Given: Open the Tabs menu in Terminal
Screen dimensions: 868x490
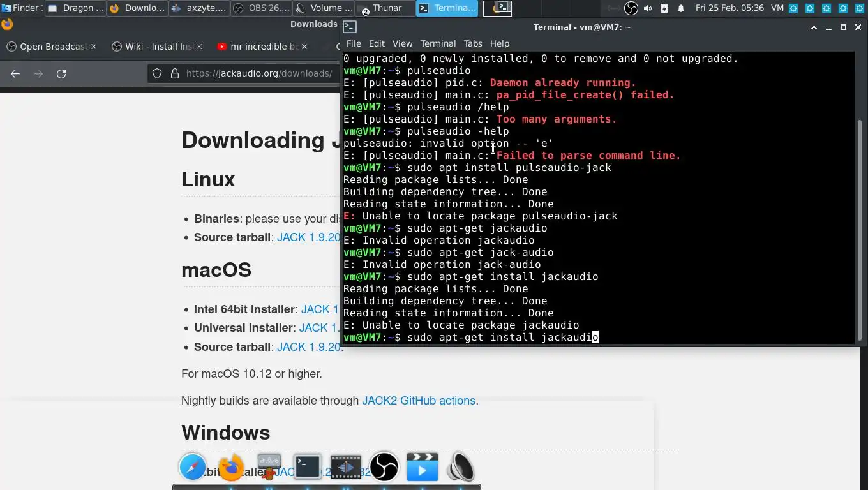Looking at the screenshot, I should tap(473, 43).
